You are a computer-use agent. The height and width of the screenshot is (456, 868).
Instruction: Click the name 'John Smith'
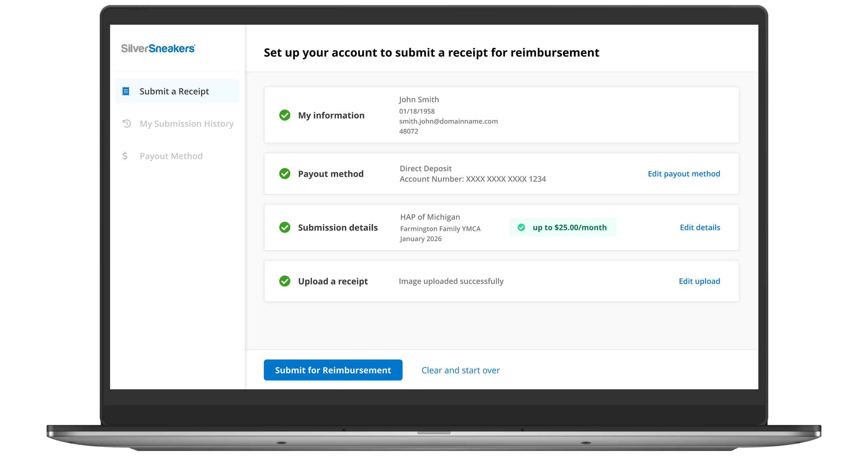click(419, 99)
